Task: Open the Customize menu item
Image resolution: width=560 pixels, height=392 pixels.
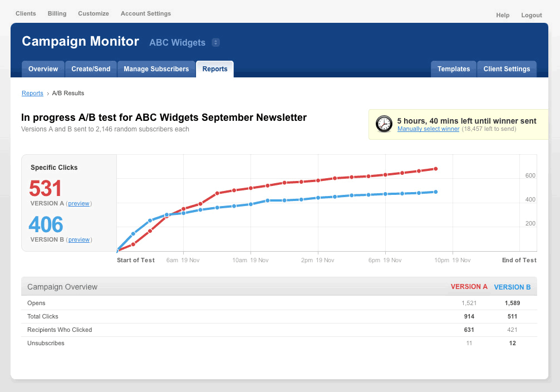Action: click(x=94, y=13)
